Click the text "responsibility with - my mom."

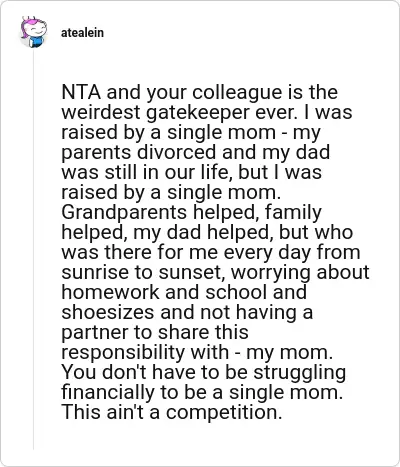pyautogui.click(x=197, y=352)
